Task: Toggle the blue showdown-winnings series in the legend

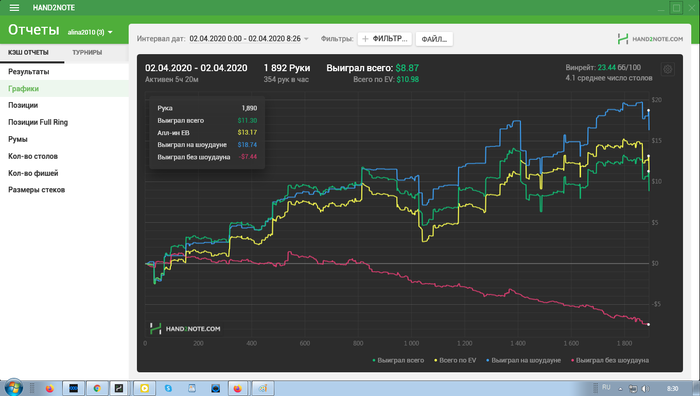Action: pos(523,360)
